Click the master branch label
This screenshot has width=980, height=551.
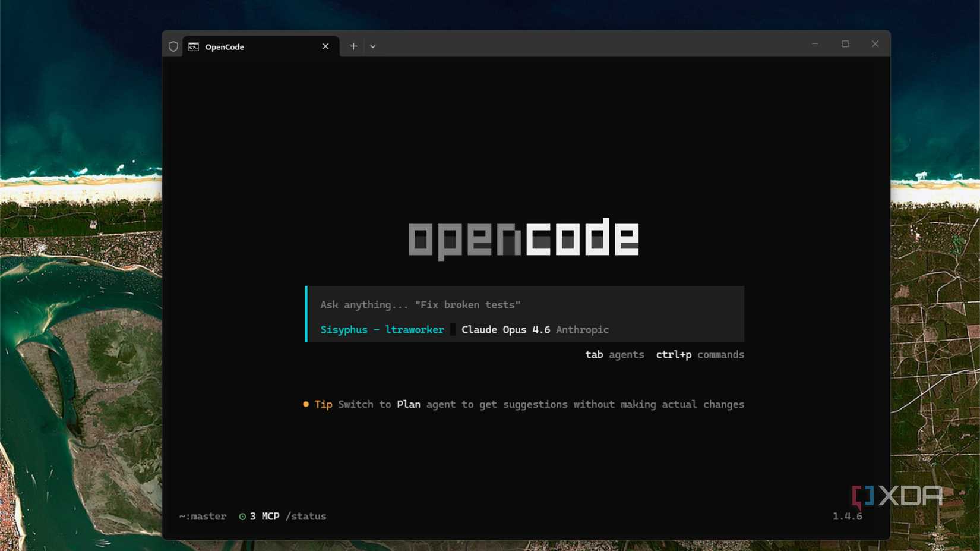point(203,517)
